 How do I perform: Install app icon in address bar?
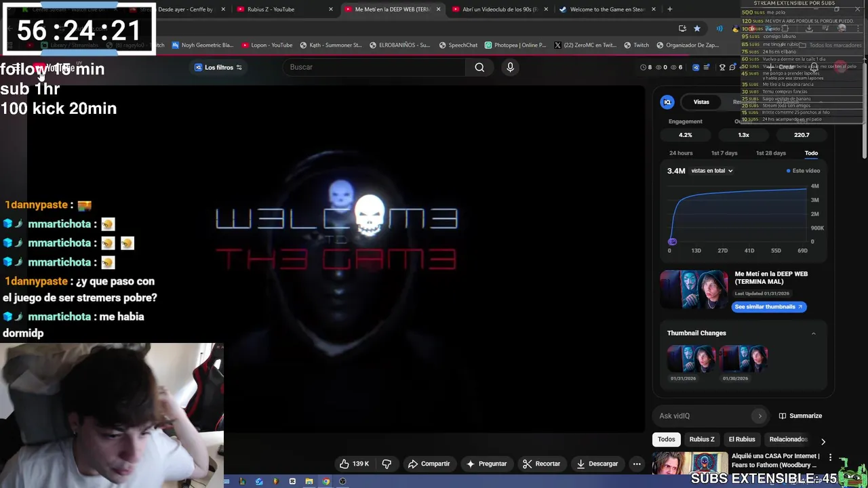tap(682, 28)
